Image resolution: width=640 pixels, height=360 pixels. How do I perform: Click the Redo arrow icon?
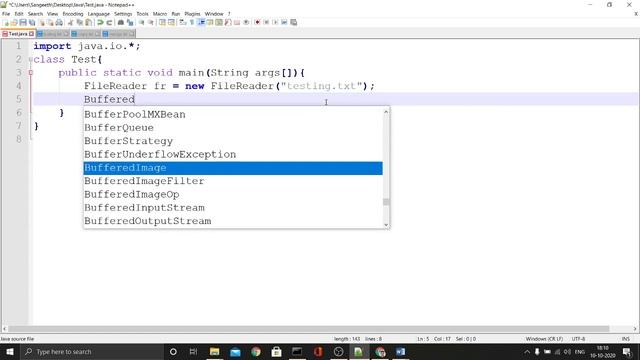point(109,22)
